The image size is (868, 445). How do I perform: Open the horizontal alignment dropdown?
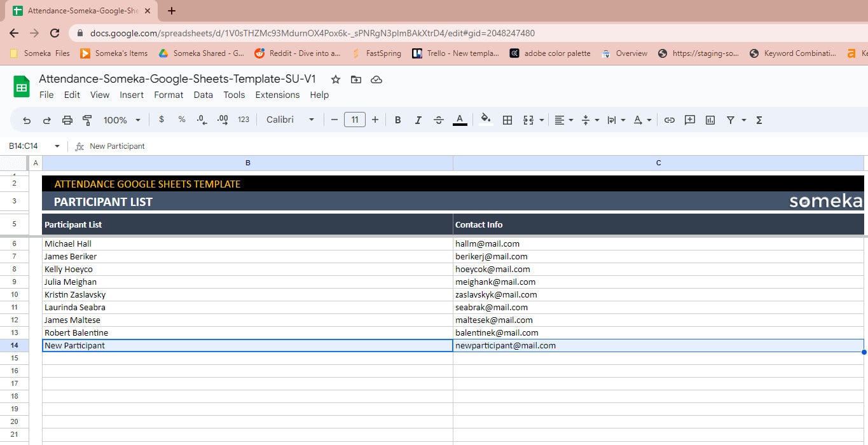tap(563, 120)
